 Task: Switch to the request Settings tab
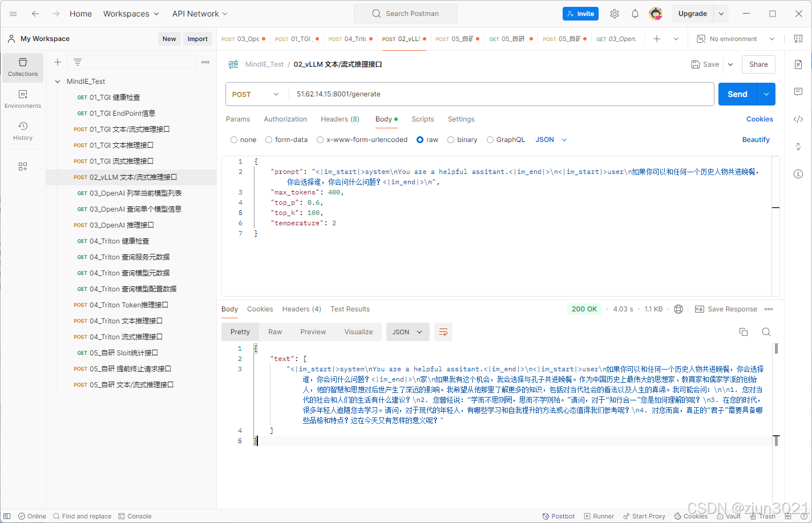(461, 119)
